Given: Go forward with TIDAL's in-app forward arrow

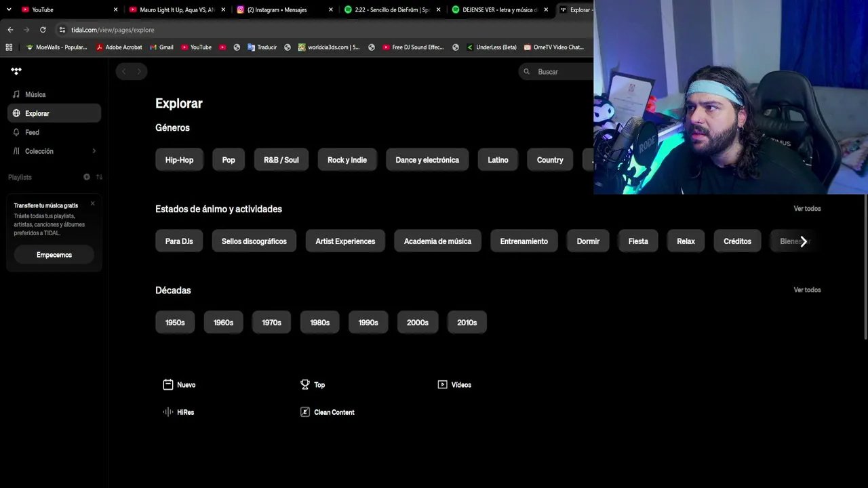Looking at the screenshot, I should [139, 71].
